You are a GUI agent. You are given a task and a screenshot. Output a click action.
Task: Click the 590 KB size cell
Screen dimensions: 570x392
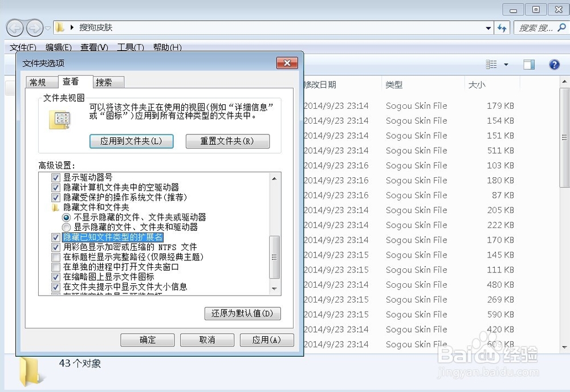tap(500, 315)
